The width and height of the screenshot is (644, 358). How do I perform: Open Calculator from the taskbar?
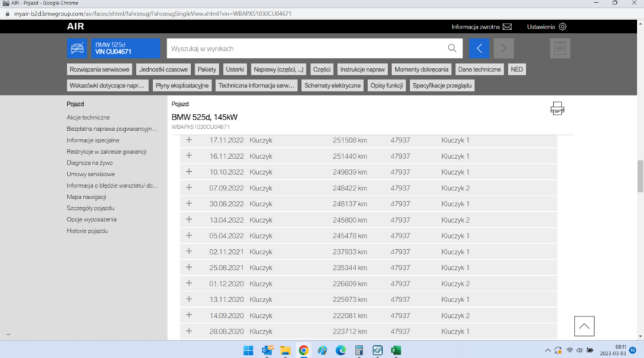pos(359,350)
